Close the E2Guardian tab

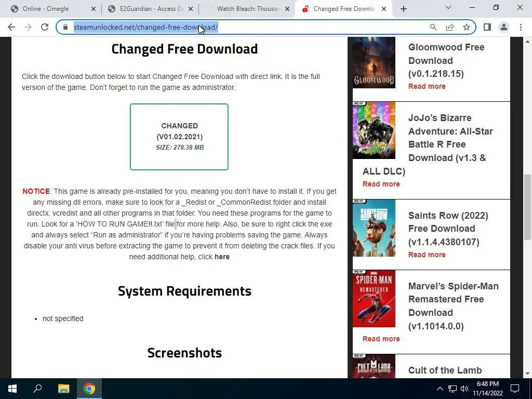click(x=191, y=9)
